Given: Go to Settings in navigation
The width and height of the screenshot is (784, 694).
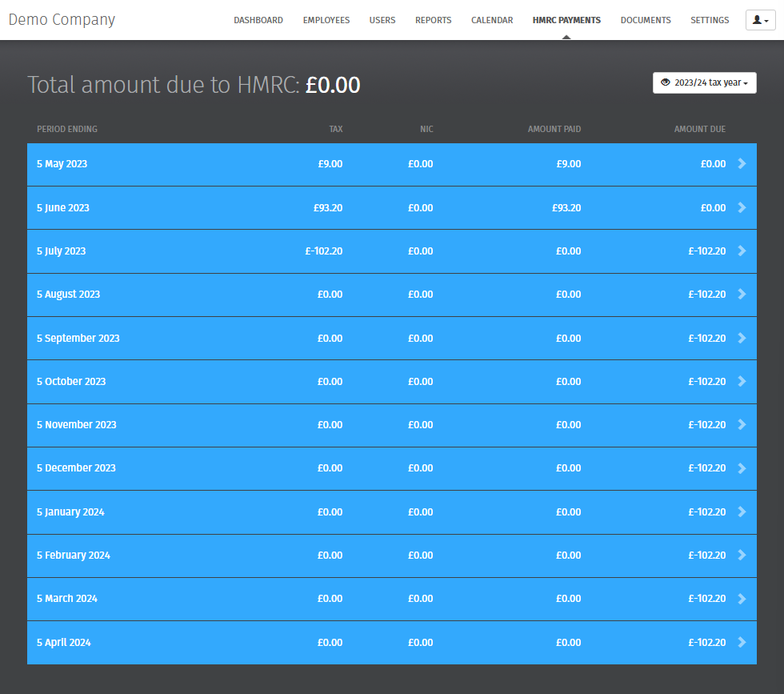Looking at the screenshot, I should 710,20.
